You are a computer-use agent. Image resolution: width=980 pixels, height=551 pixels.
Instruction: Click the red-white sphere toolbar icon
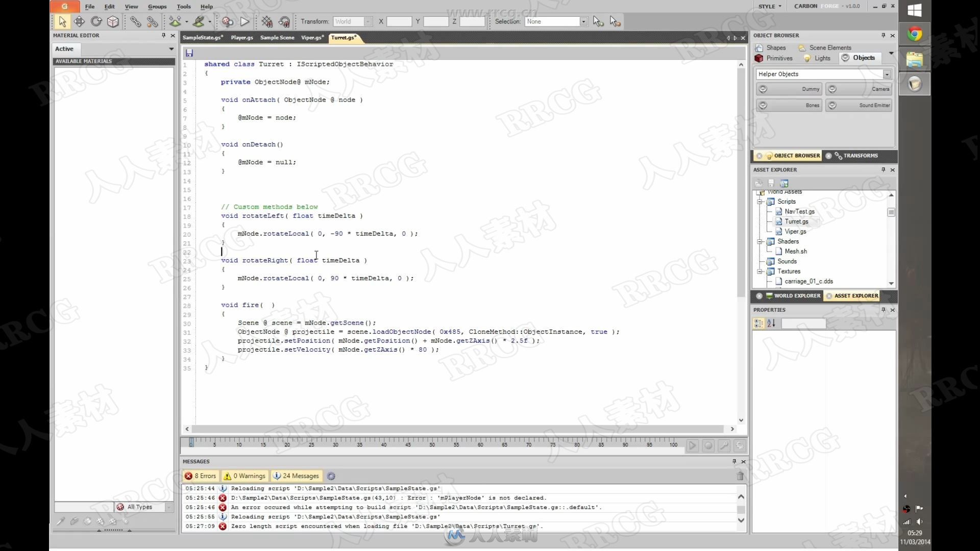pos(228,21)
